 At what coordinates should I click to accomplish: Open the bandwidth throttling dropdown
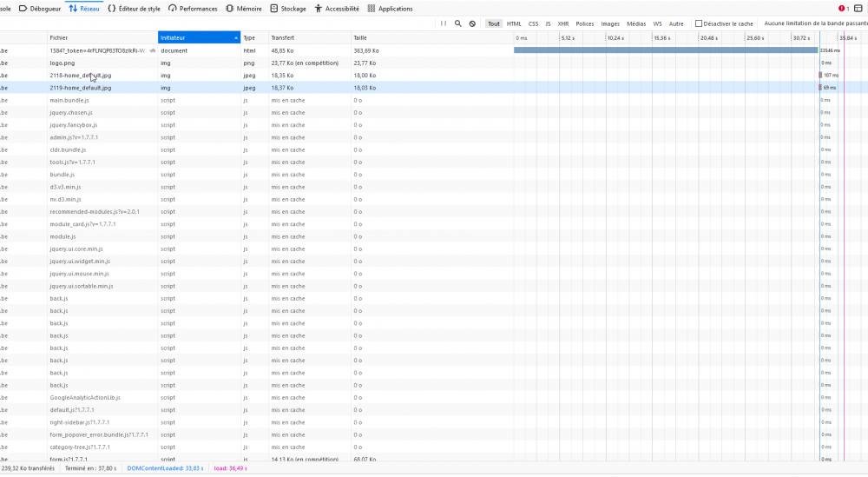[x=815, y=23]
